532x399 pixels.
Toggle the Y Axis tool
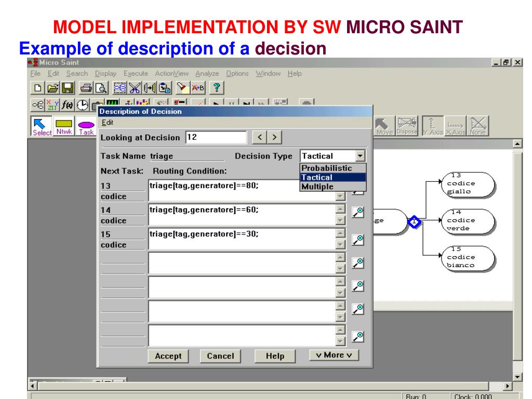pos(433,126)
